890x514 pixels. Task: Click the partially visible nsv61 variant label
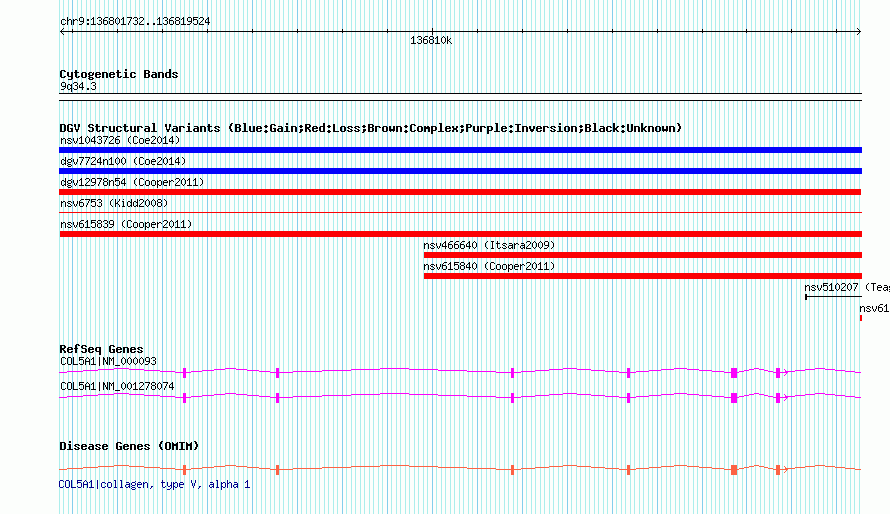click(874, 308)
